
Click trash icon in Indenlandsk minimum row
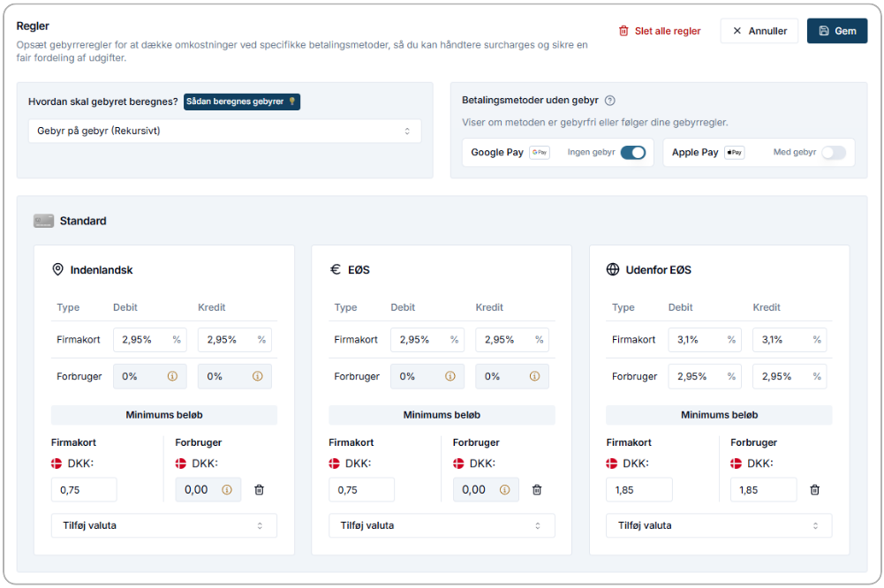[x=259, y=490]
